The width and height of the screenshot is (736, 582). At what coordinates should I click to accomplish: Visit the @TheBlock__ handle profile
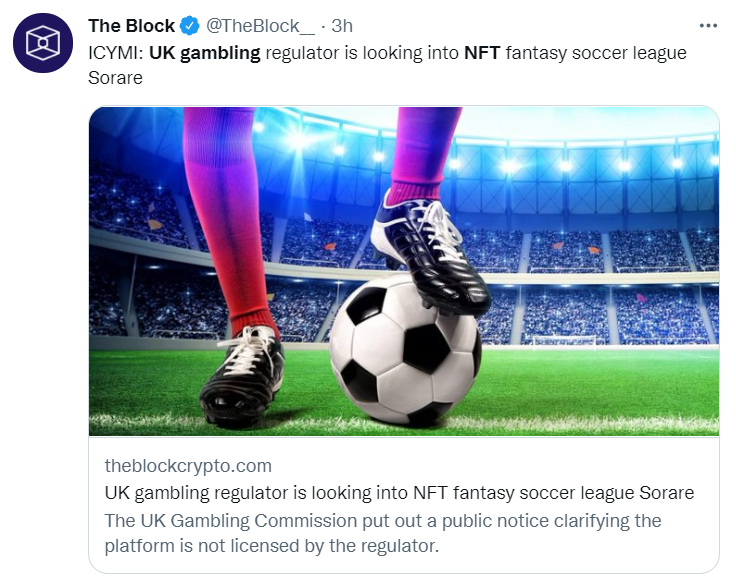click(261, 26)
